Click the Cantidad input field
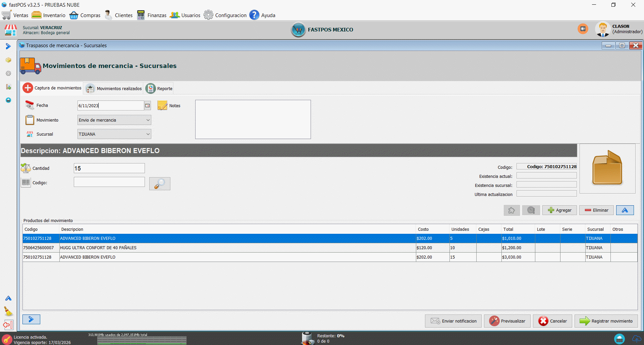Viewport: 644px width, 345px height. [109, 168]
